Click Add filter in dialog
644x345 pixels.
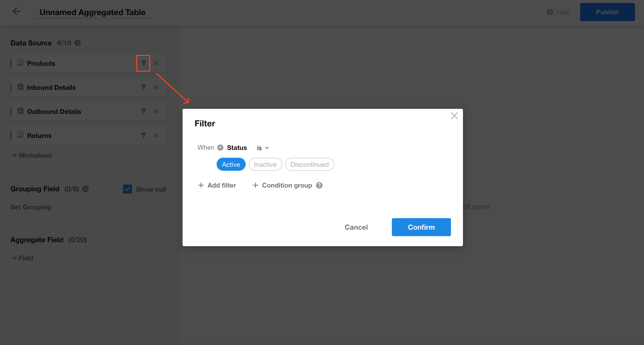coord(217,185)
